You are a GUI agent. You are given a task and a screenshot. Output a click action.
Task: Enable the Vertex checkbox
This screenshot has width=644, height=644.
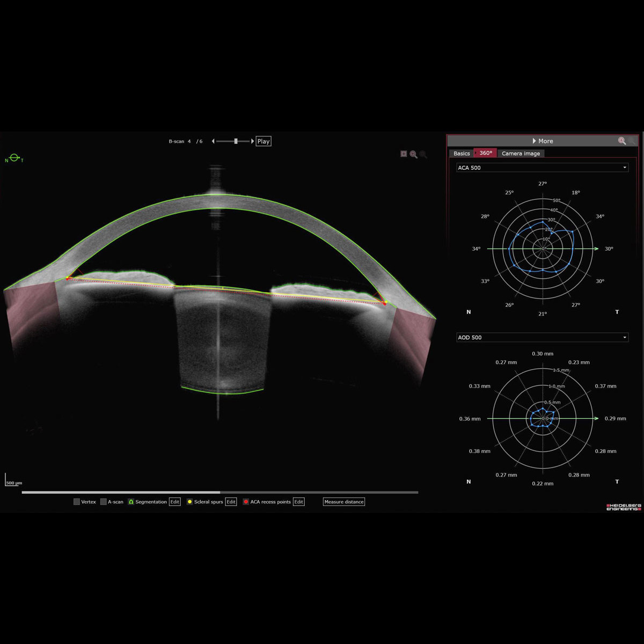click(x=77, y=502)
